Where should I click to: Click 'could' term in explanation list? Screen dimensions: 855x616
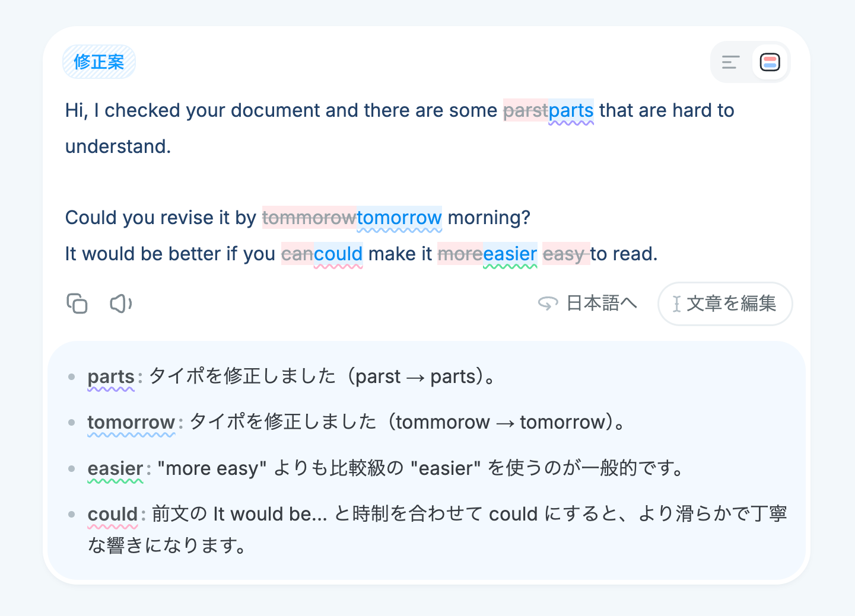pos(113,515)
